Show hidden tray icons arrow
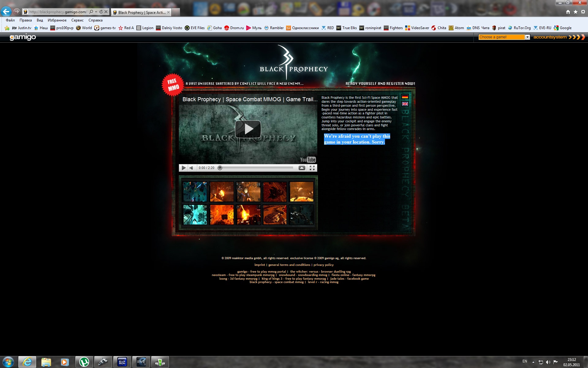The width and height of the screenshot is (588, 368). [x=533, y=362]
